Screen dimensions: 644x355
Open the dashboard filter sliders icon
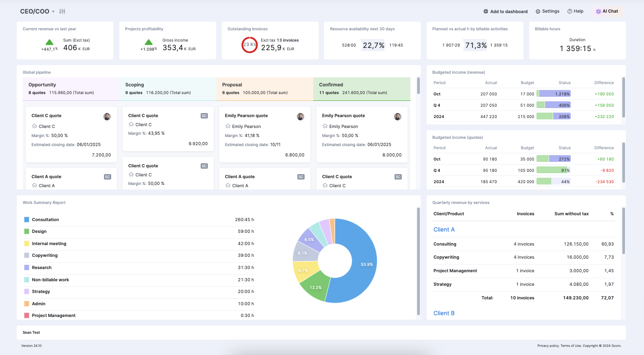click(x=62, y=11)
